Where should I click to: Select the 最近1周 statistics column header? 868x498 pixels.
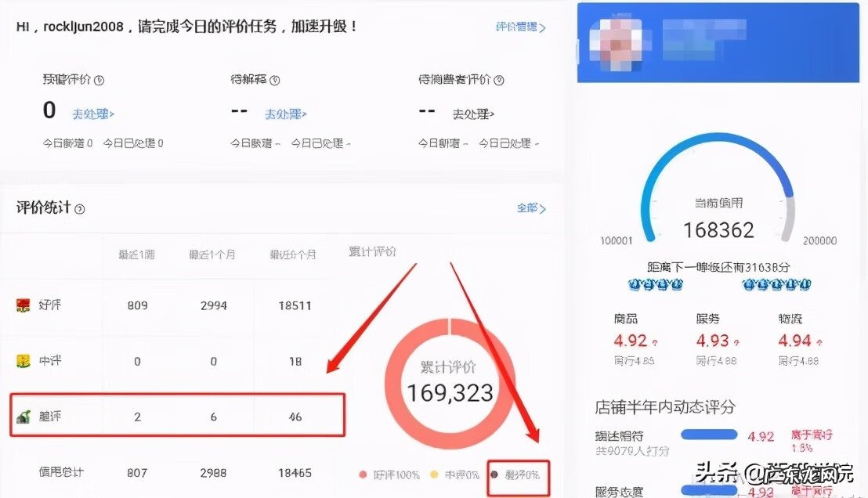coord(136,252)
